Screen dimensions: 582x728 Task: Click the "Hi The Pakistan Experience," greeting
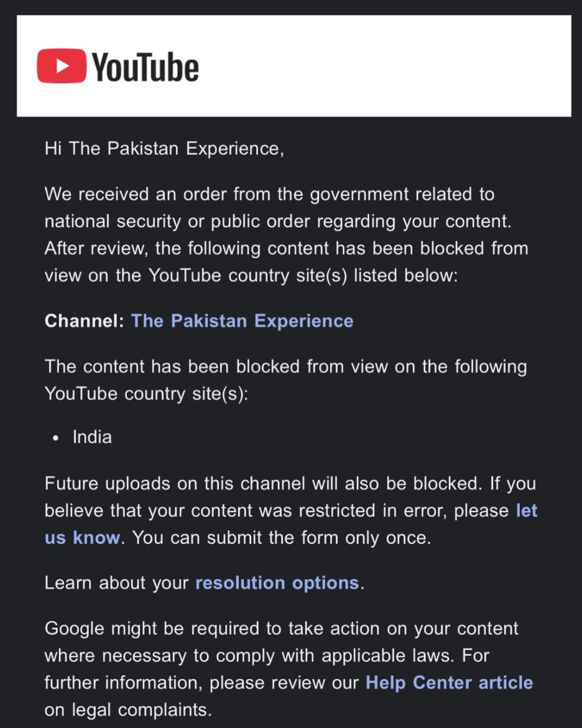164,149
